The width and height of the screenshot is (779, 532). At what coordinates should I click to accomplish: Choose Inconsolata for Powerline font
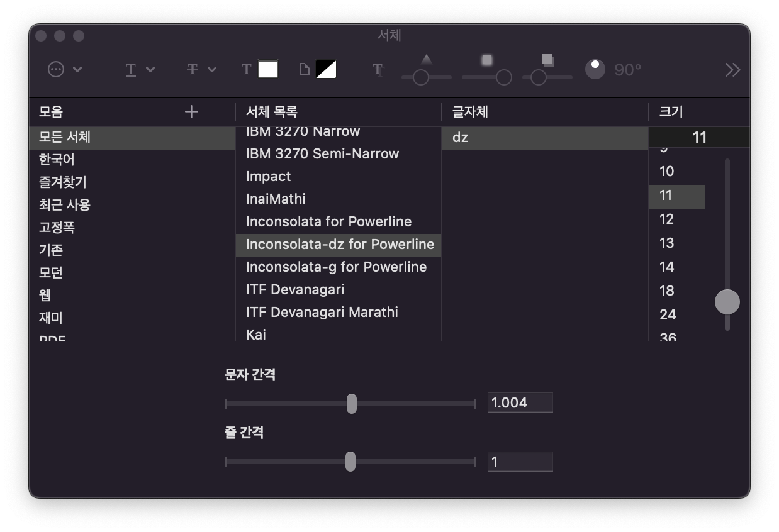point(339,221)
